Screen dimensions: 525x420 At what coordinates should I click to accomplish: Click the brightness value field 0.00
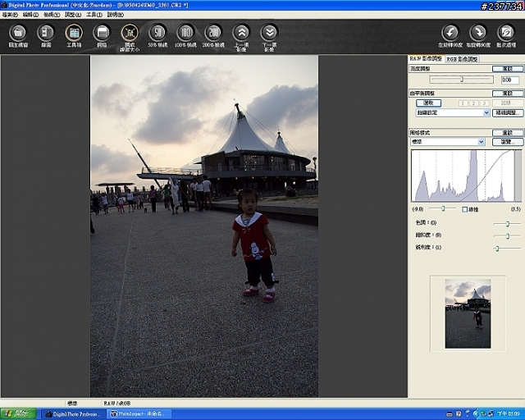(x=510, y=80)
